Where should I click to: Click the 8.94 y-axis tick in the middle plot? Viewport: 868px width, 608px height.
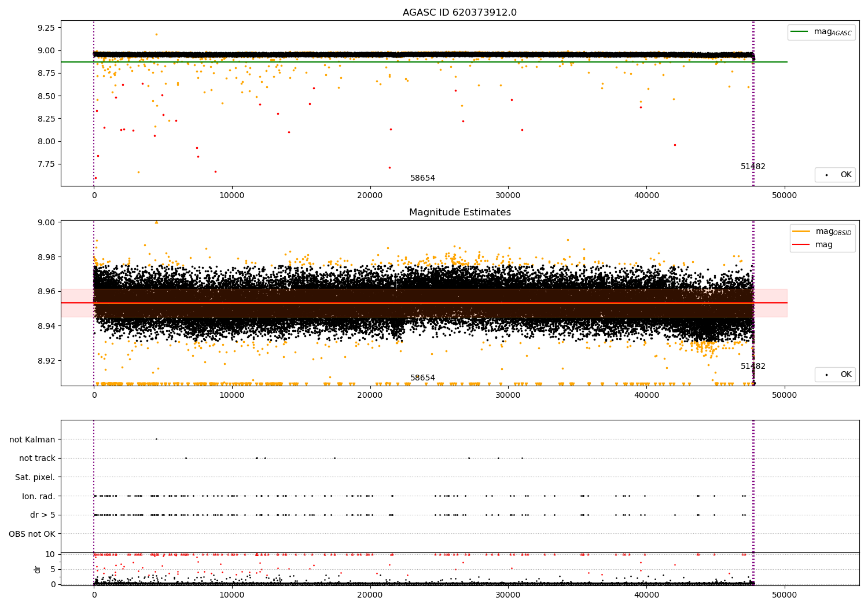pos(45,326)
